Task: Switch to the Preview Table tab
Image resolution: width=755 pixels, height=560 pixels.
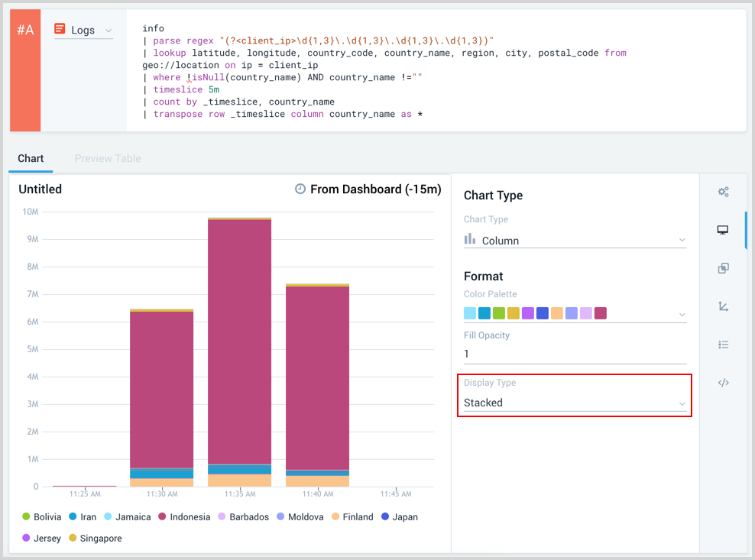Action: 108,158
